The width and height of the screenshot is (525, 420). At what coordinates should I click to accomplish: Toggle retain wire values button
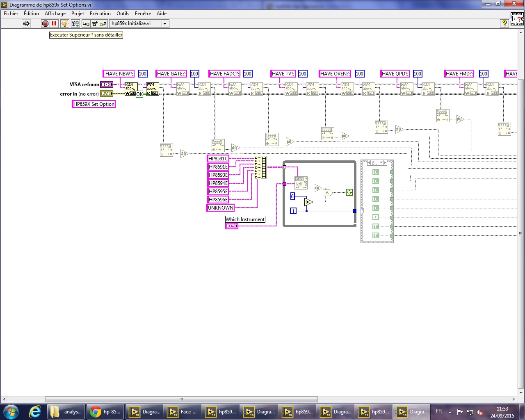[x=75, y=24]
